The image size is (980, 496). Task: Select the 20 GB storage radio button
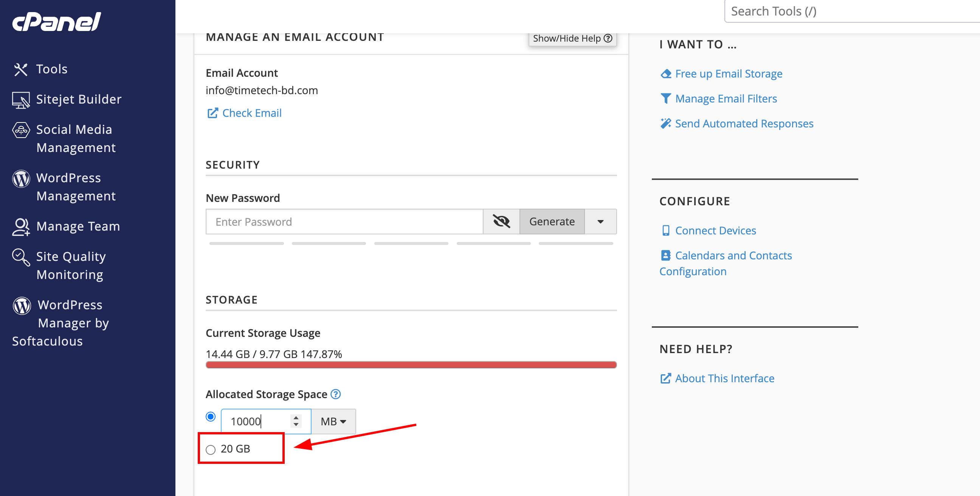(x=210, y=449)
